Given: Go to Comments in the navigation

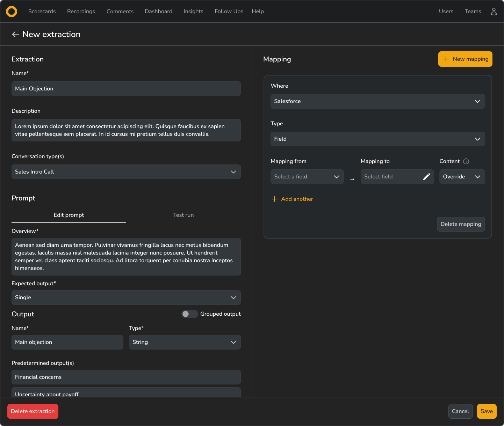Looking at the screenshot, I should tap(120, 12).
